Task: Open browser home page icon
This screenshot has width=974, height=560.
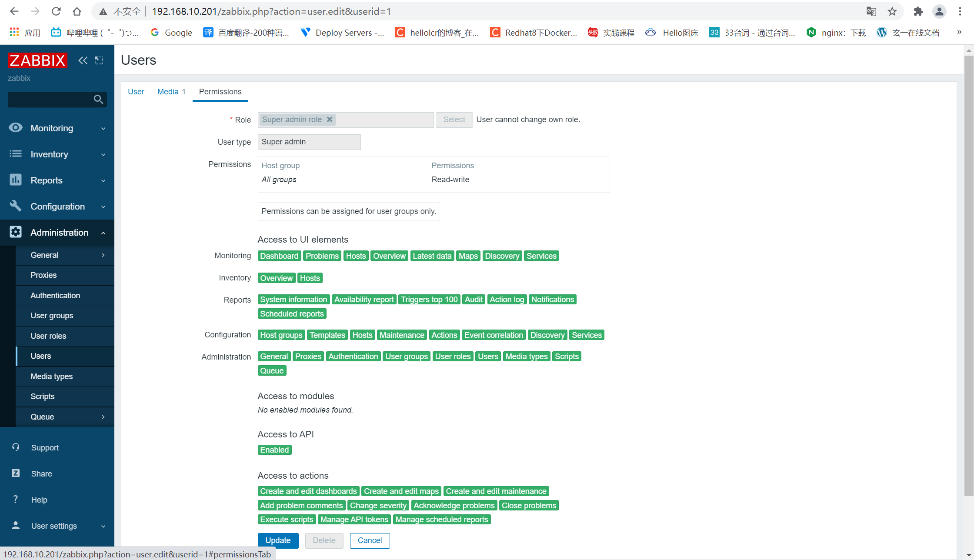Action: [77, 11]
